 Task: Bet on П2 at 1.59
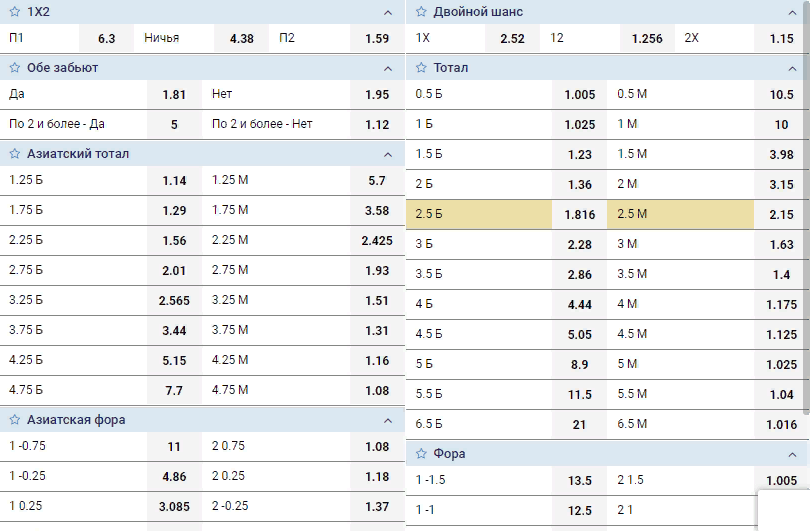(376, 39)
